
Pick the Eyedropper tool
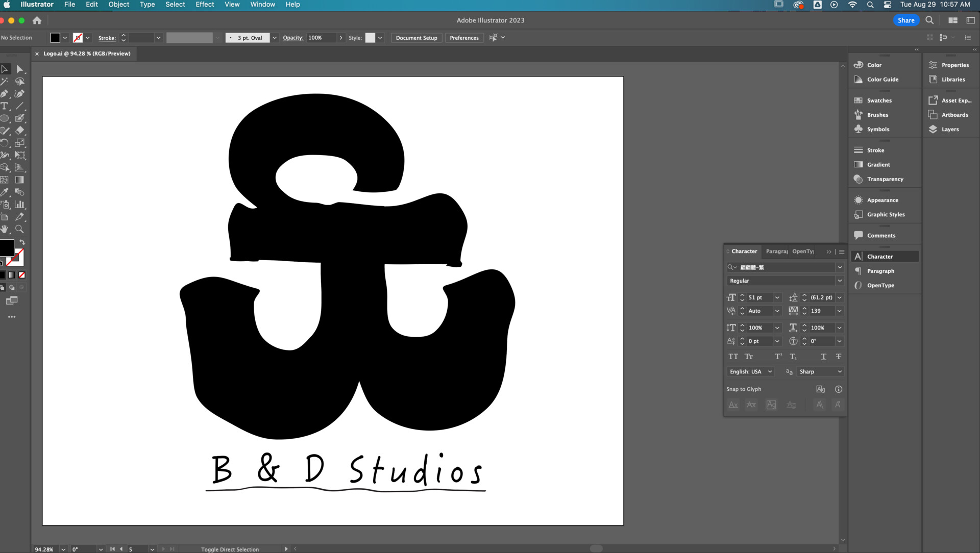[x=5, y=192]
